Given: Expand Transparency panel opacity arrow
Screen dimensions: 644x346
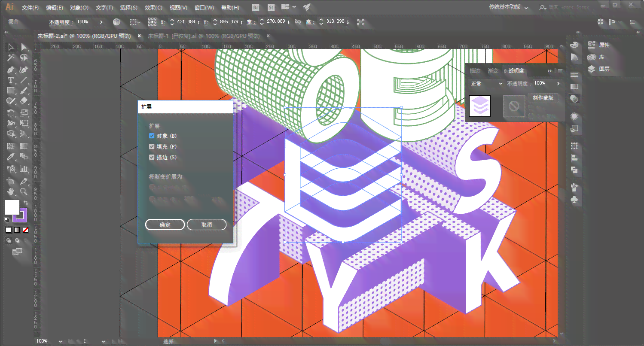Looking at the screenshot, I should click(559, 84).
